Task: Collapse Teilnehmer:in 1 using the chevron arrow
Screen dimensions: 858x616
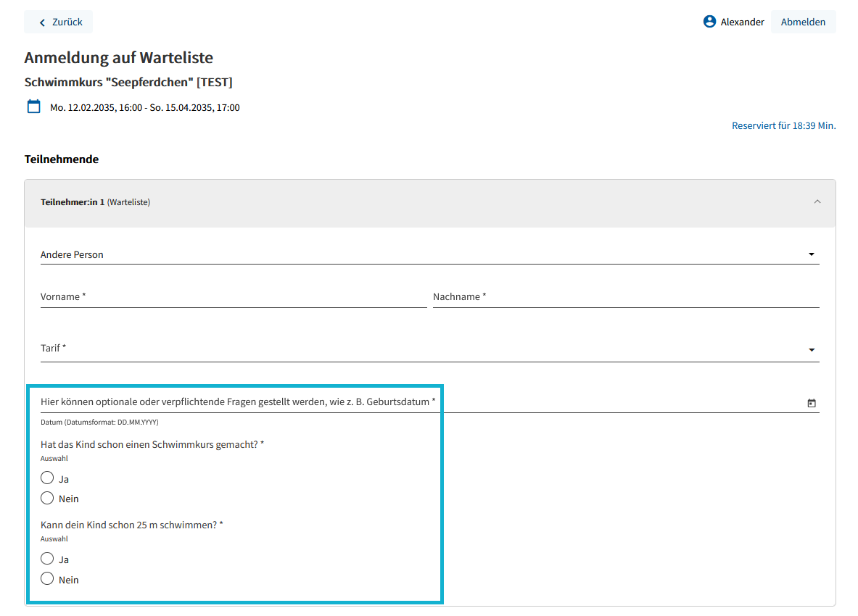Action: pos(817,202)
